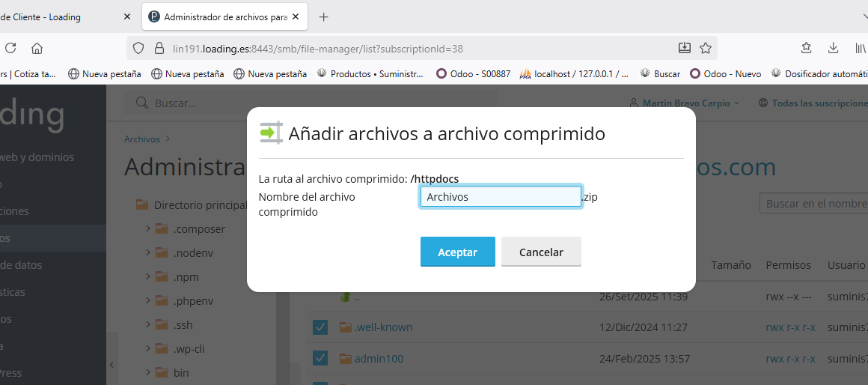Viewport: 868px width, 385px height.
Task: Open the Odoo - Nuevo bookmark
Action: pos(725,73)
